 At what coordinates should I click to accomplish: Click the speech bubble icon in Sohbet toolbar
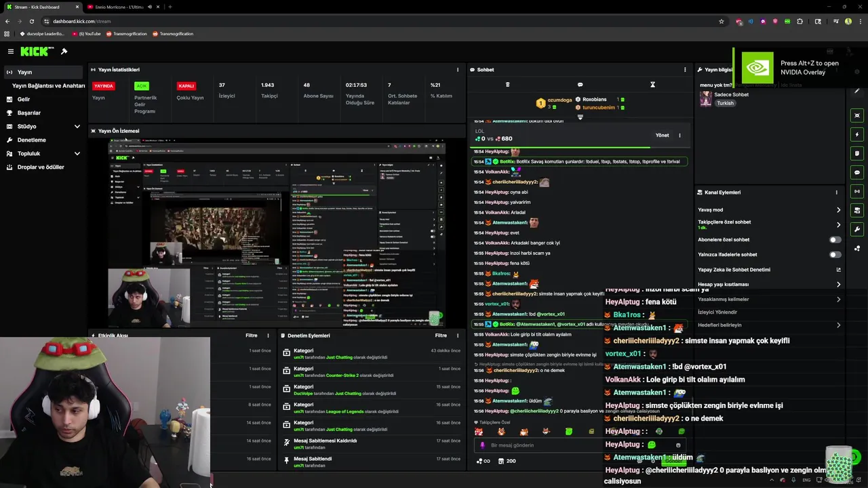pos(580,85)
